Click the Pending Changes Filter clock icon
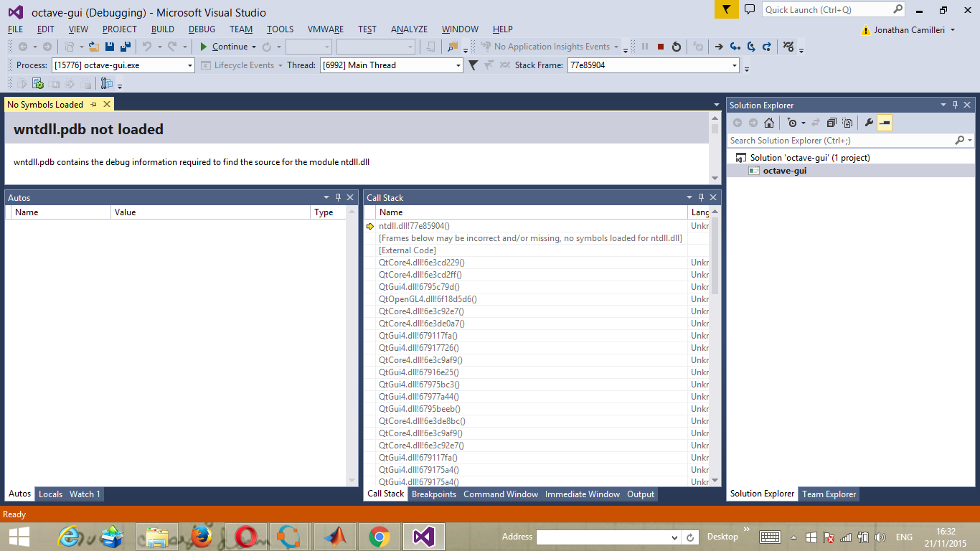Viewport: 980px width, 551px height. (x=791, y=123)
